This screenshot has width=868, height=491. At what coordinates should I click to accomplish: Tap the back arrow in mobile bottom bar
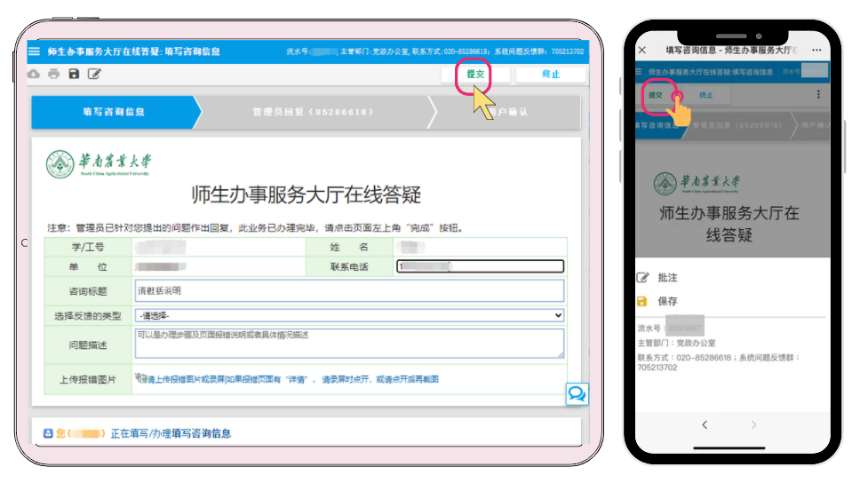click(704, 425)
